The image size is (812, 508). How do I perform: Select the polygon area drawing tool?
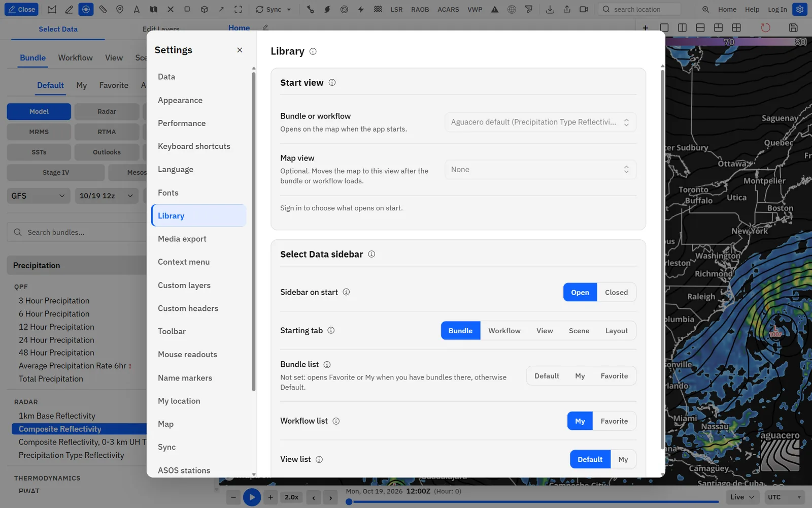[x=52, y=9]
